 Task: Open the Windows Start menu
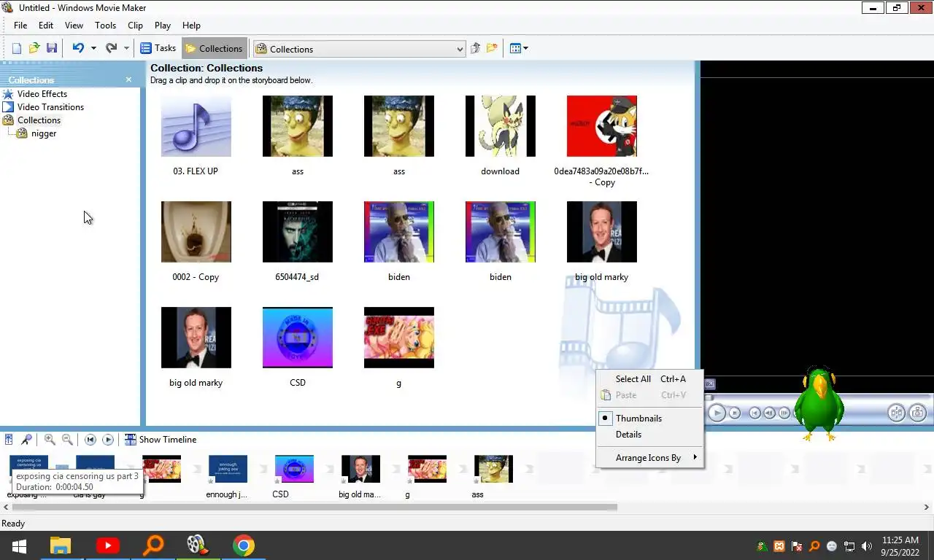pyautogui.click(x=19, y=545)
